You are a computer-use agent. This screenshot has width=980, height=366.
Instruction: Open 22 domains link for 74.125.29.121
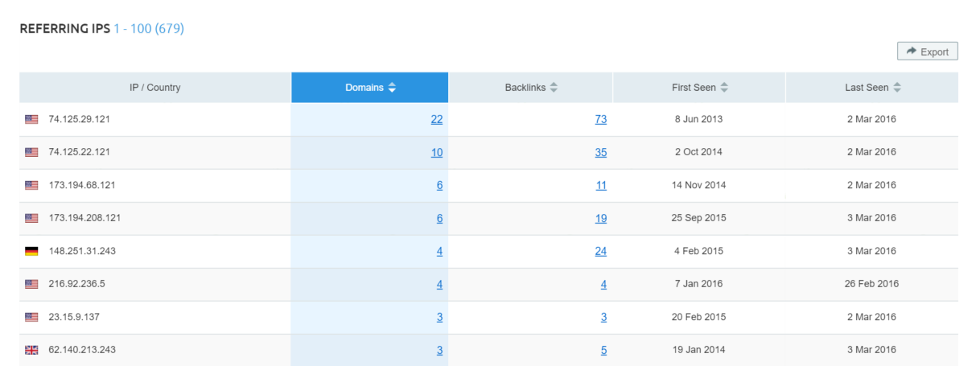tap(436, 119)
